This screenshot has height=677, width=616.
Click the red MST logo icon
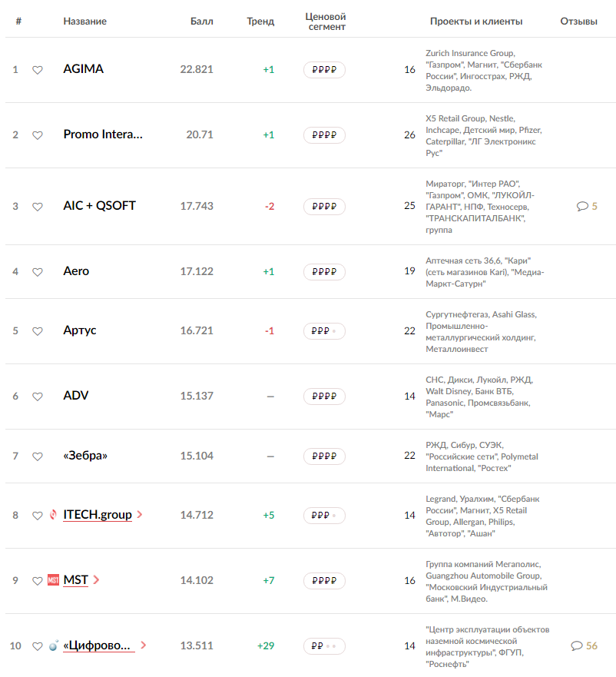[x=53, y=580]
